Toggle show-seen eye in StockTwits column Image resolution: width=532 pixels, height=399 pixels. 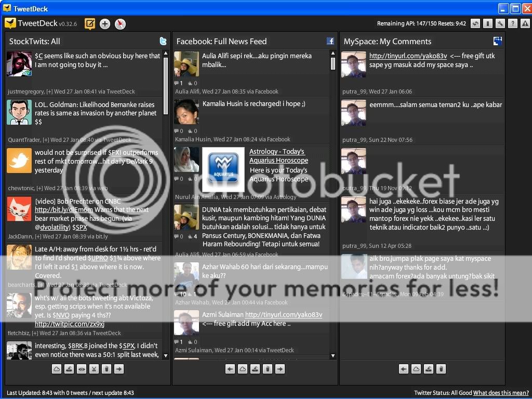[x=82, y=369]
